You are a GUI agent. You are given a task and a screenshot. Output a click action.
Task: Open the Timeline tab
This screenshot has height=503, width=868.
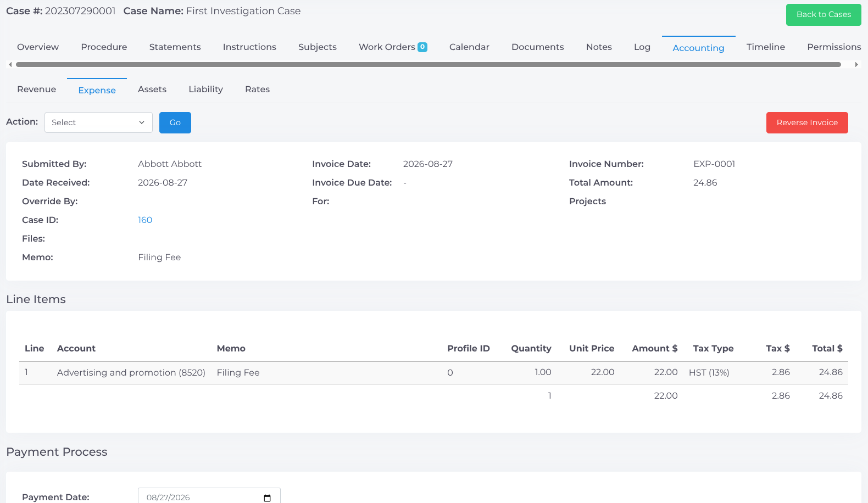765,47
